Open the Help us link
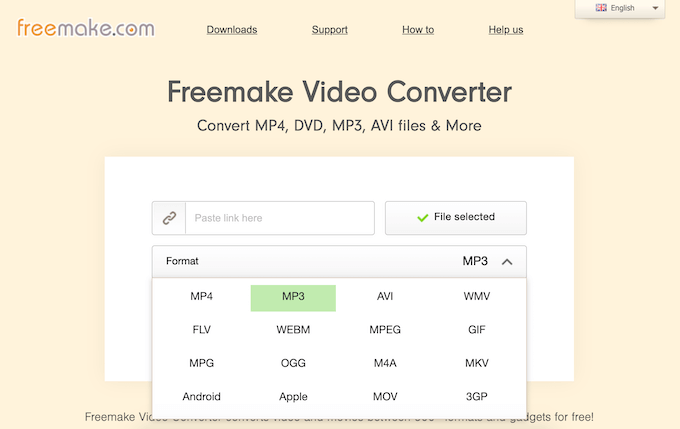The height and width of the screenshot is (429, 680). pos(506,29)
